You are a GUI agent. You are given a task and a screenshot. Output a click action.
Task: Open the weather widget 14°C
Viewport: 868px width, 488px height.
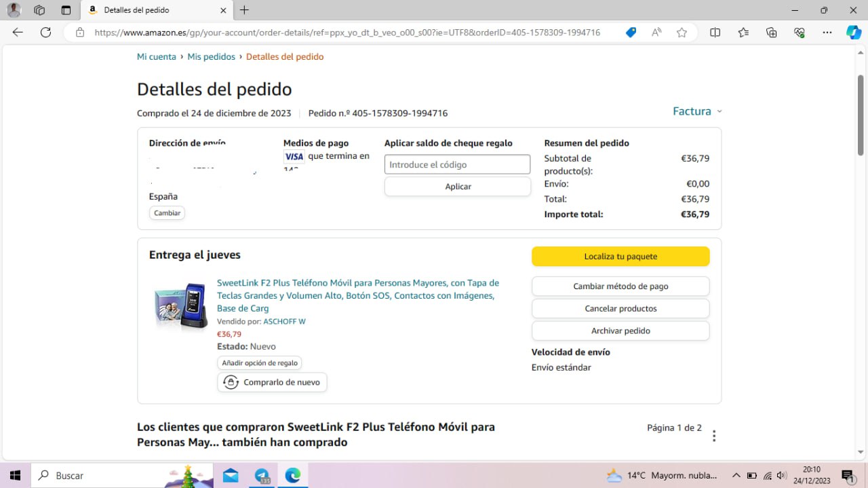[661, 475]
